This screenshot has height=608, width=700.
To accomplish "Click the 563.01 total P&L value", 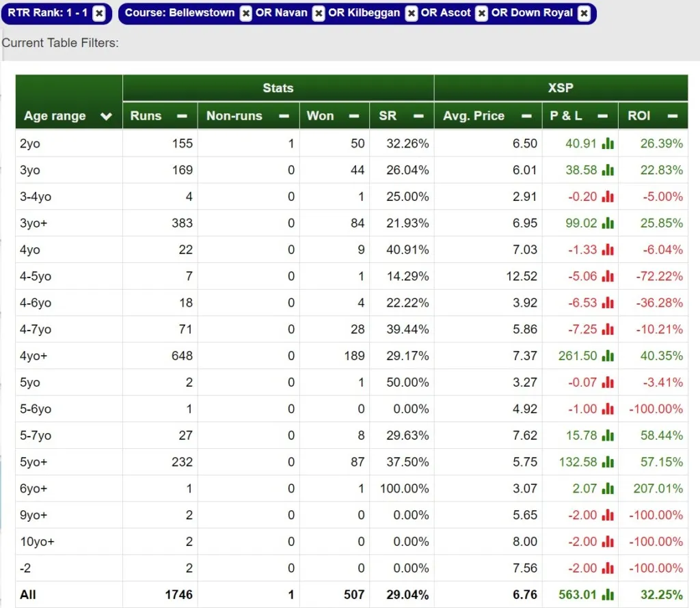I will coord(577,594).
